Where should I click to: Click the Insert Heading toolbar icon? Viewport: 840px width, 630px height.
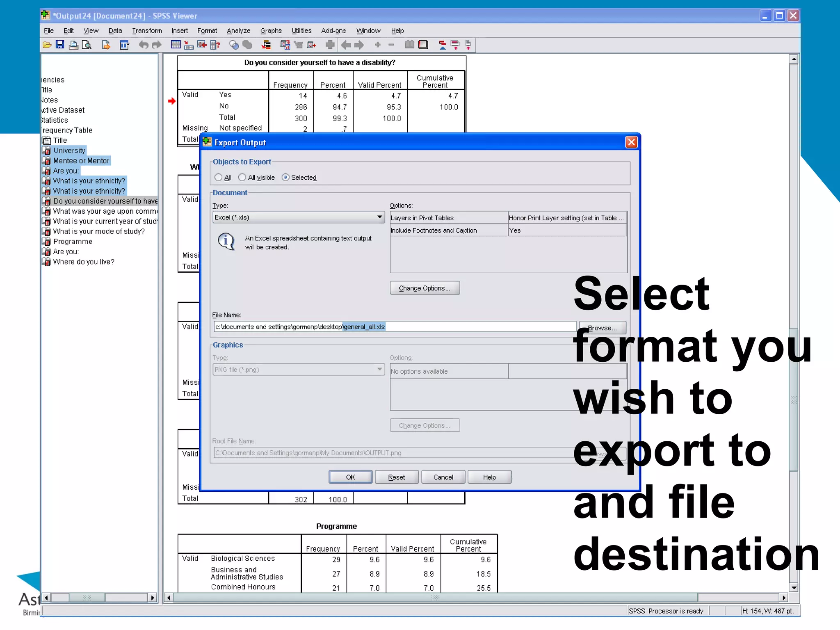click(442, 45)
